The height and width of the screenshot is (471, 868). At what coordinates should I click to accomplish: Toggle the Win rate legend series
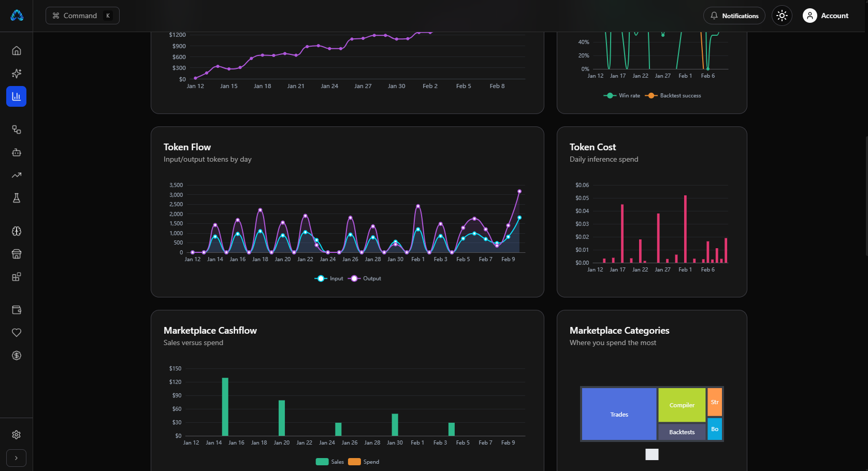621,96
